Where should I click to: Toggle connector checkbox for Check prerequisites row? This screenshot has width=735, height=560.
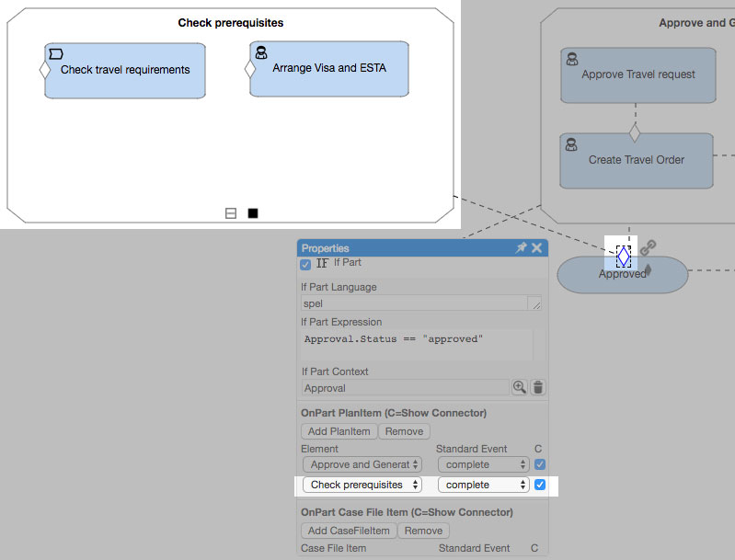(x=540, y=485)
